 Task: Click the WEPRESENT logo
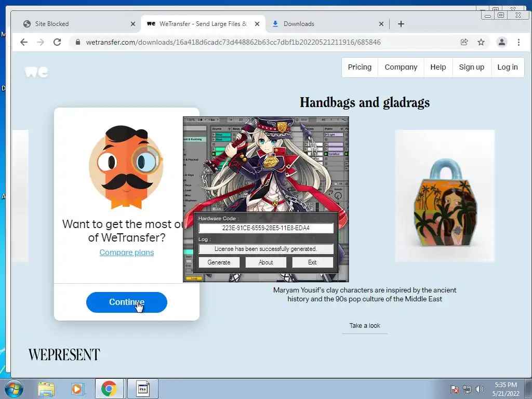coord(64,354)
